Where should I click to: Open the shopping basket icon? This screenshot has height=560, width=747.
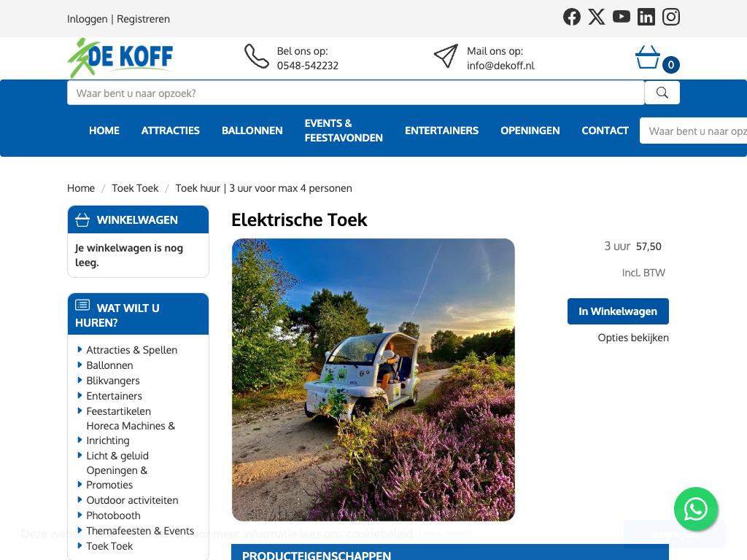coord(648,58)
